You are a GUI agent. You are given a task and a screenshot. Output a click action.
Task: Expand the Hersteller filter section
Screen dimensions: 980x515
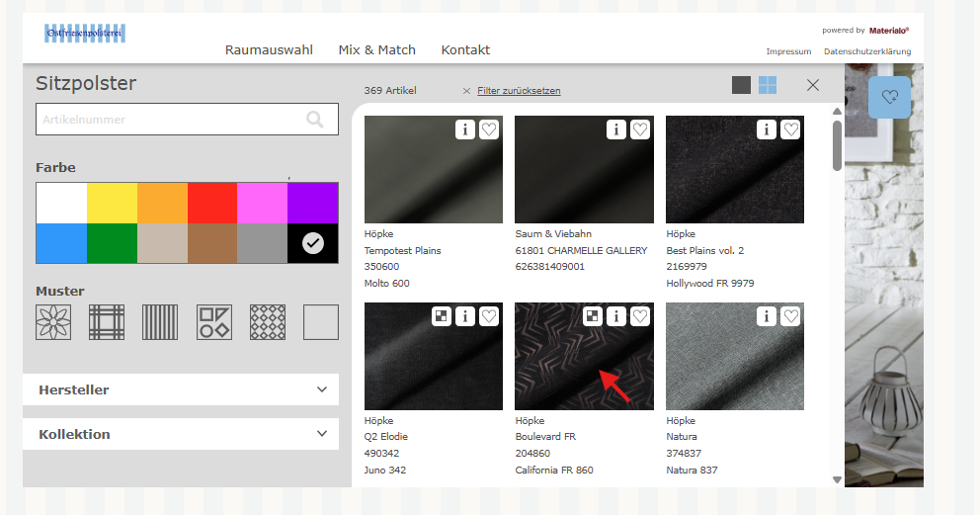(181, 389)
